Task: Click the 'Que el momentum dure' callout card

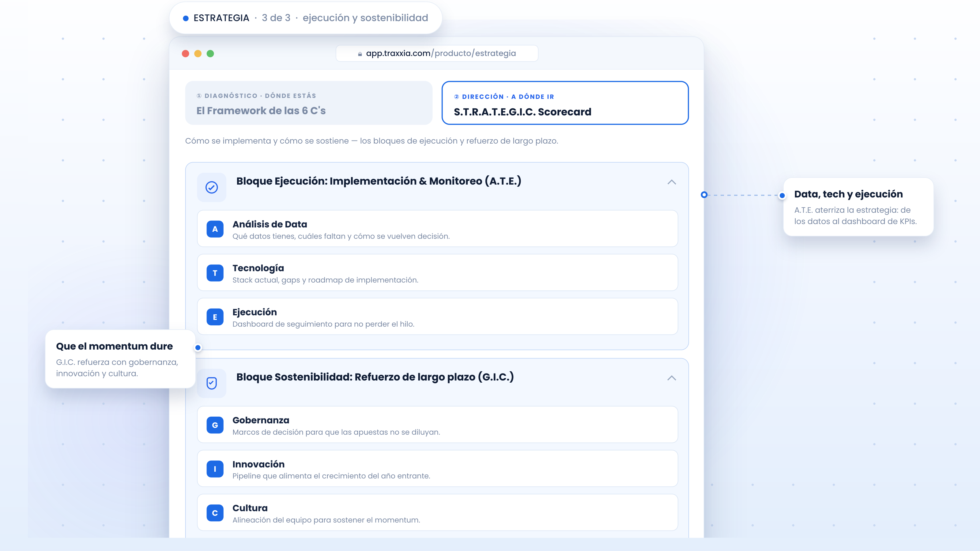Action: click(x=120, y=359)
